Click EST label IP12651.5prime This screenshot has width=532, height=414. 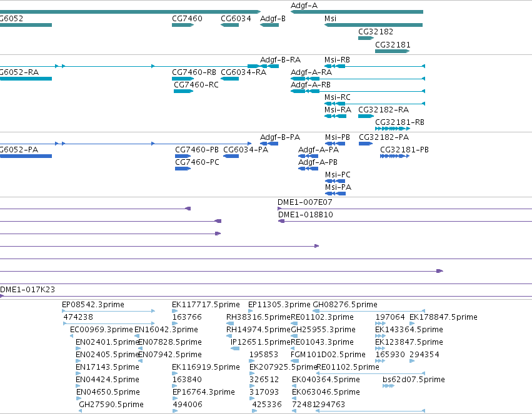(261, 343)
